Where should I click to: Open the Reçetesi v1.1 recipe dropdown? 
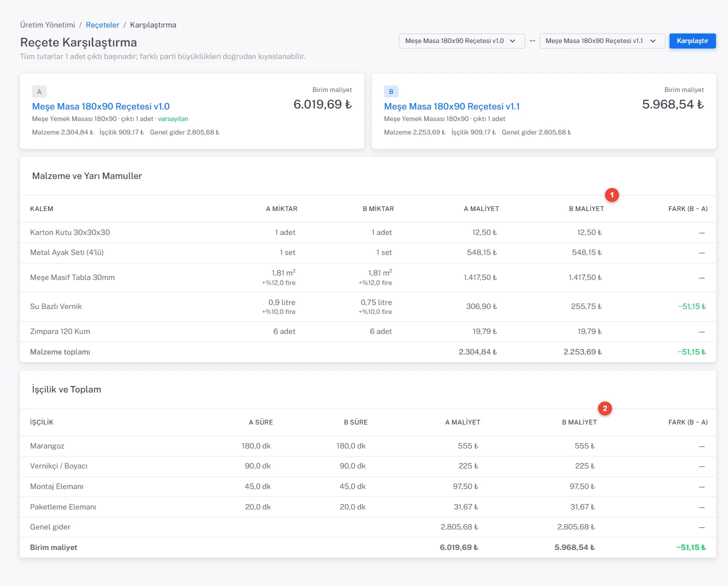(x=602, y=41)
